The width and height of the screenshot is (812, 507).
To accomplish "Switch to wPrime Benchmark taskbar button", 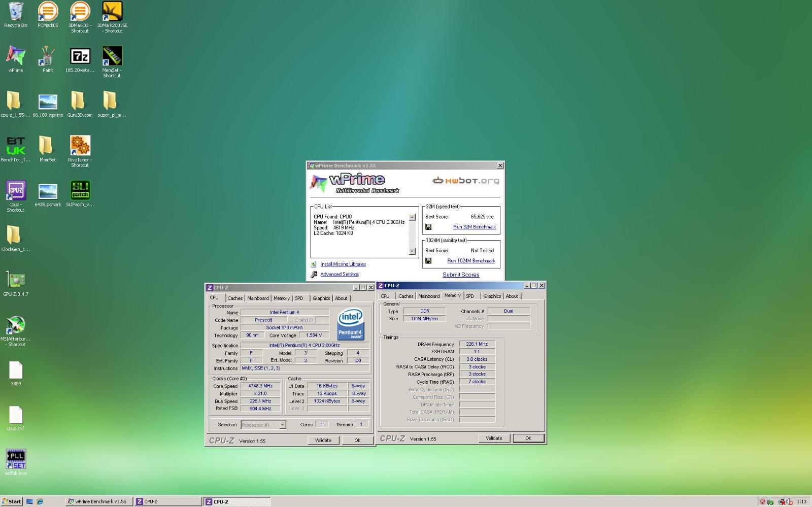I will [98, 501].
